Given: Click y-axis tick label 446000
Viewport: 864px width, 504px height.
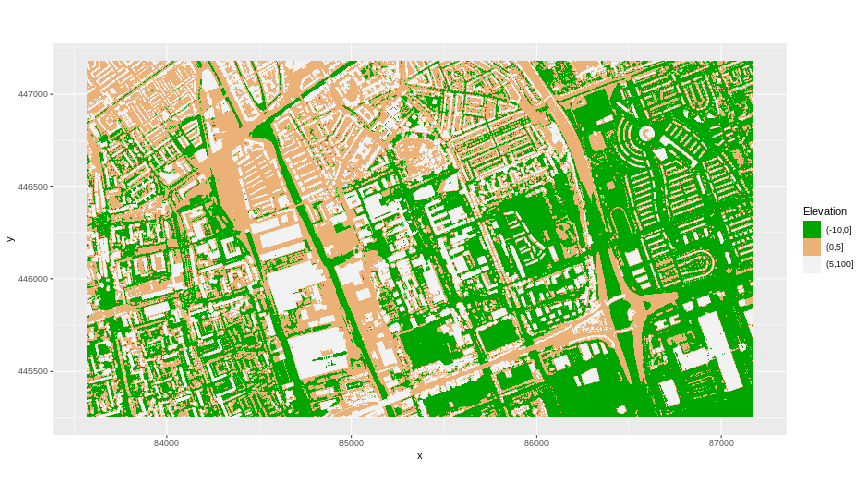Looking at the screenshot, I should point(33,279).
